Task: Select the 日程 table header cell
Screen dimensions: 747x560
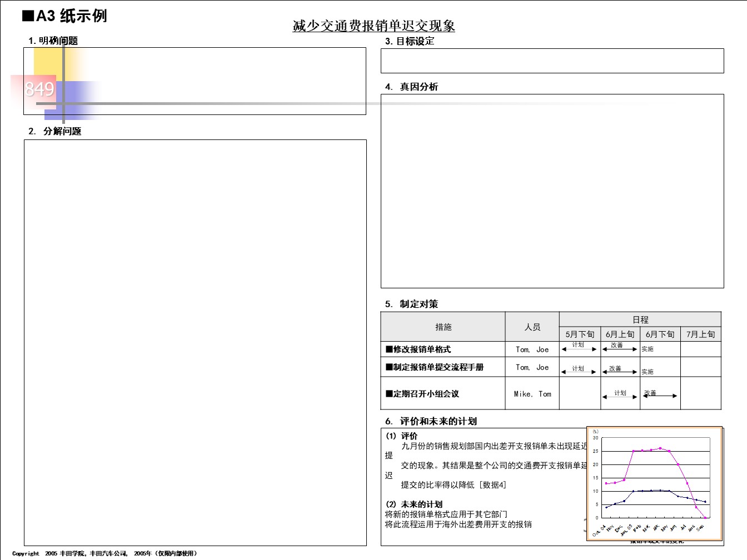Action: coord(640,319)
